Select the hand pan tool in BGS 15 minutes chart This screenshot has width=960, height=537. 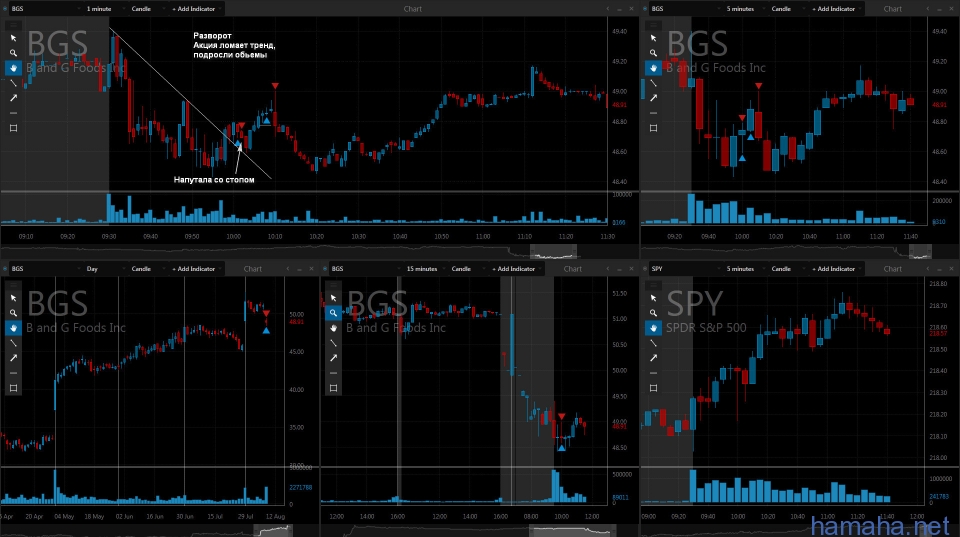coord(333,328)
